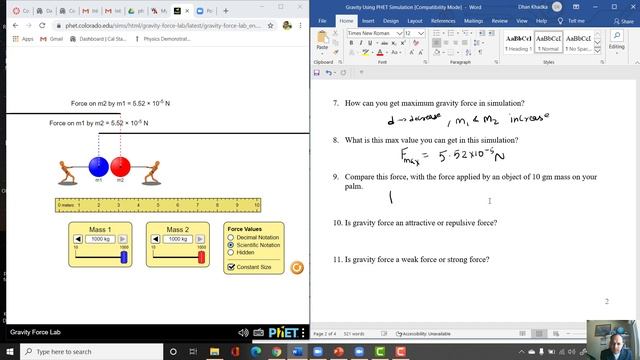Screen dimensions: 640x360
Task: Reload the Chrome page
Action: [42, 25]
